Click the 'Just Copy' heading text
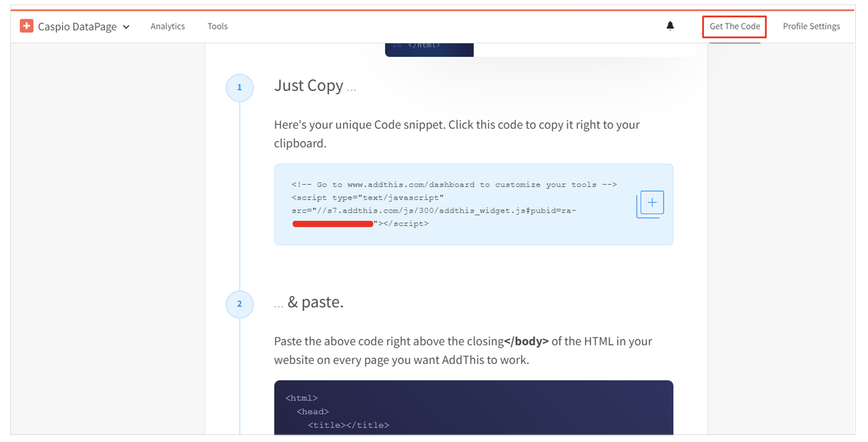868x442 pixels. (x=309, y=86)
